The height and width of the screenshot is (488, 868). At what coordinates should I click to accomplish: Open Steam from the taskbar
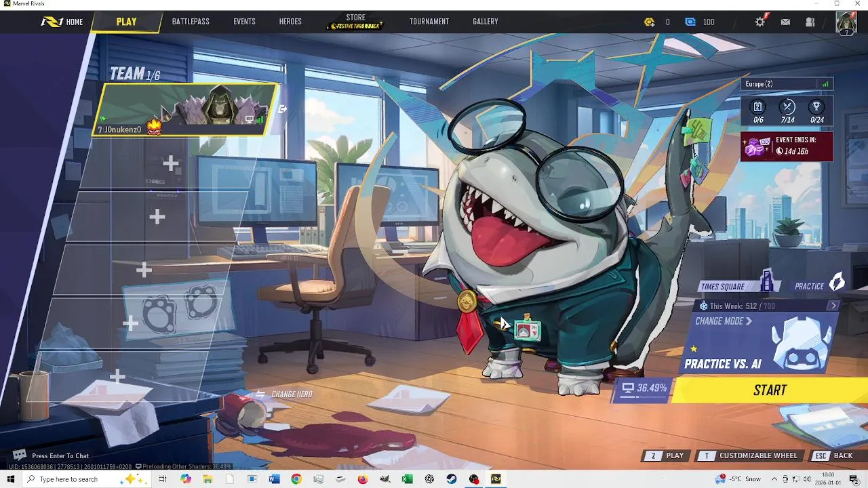click(x=451, y=479)
